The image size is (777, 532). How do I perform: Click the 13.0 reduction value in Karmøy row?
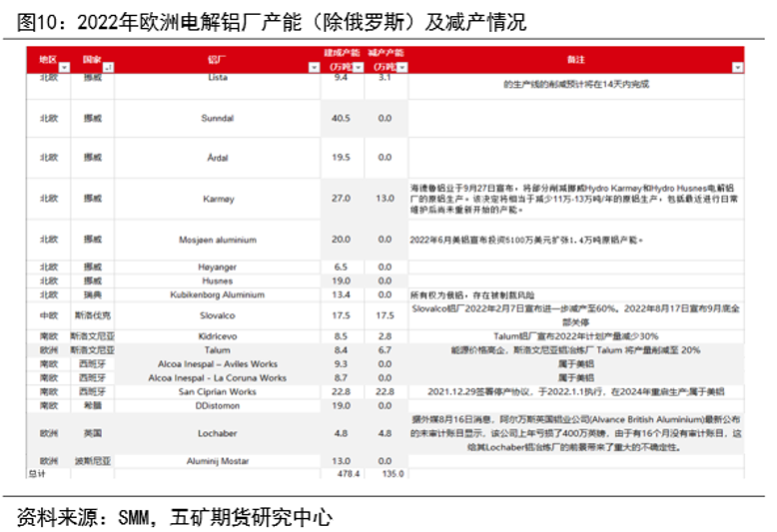point(386,199)
